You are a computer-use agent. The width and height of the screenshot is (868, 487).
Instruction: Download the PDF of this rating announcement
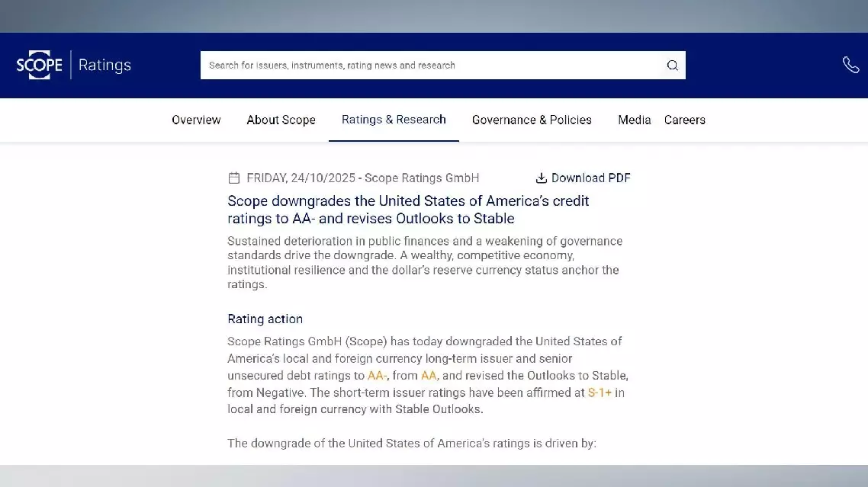(583, 178)
